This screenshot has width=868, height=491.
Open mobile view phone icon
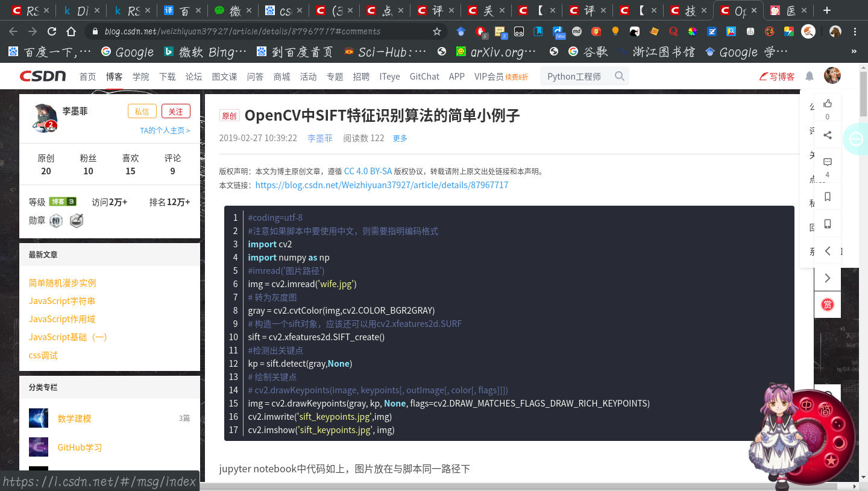pos(828,224)
